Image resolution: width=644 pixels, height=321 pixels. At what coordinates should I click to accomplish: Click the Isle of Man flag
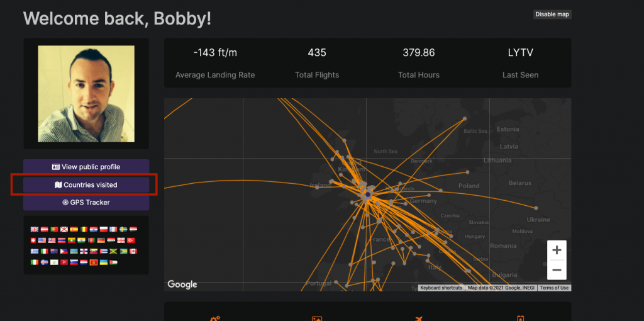[64, 262]
